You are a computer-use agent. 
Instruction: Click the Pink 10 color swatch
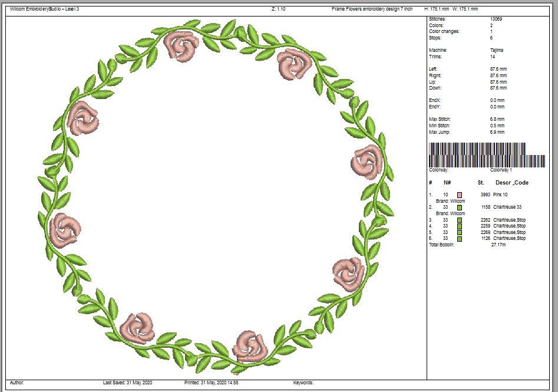coord(460,195)
